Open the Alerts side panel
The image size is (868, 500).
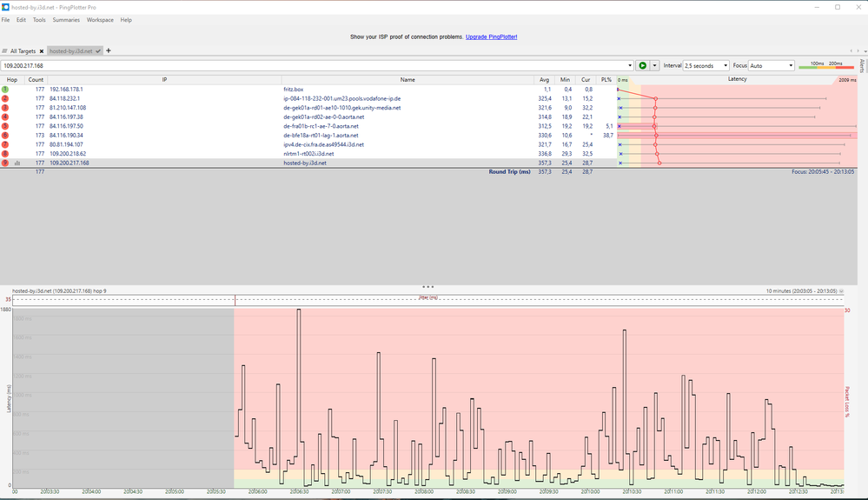coord(862,66)
